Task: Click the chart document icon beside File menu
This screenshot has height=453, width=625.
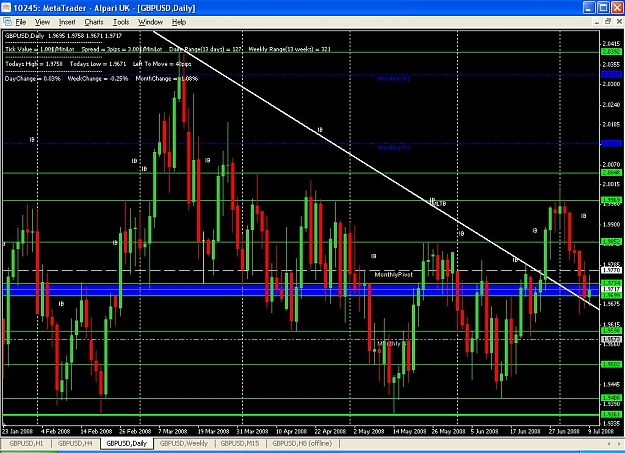Action: pos(7,22)
